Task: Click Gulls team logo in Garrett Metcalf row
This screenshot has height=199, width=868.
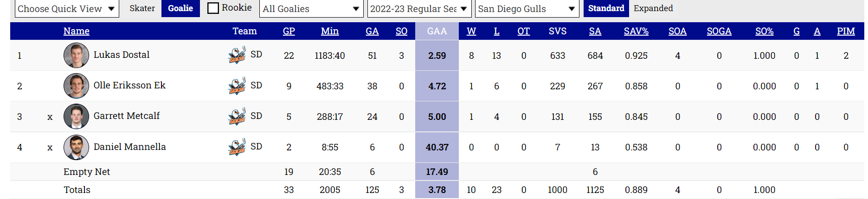Action: coord(237,116)
